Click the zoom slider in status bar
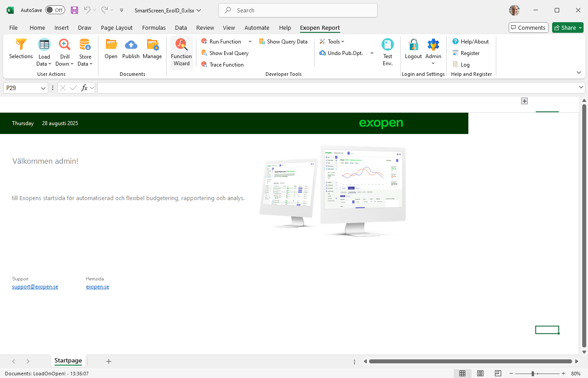The width and height of the screenshot is (588, 378). (533, 374)
